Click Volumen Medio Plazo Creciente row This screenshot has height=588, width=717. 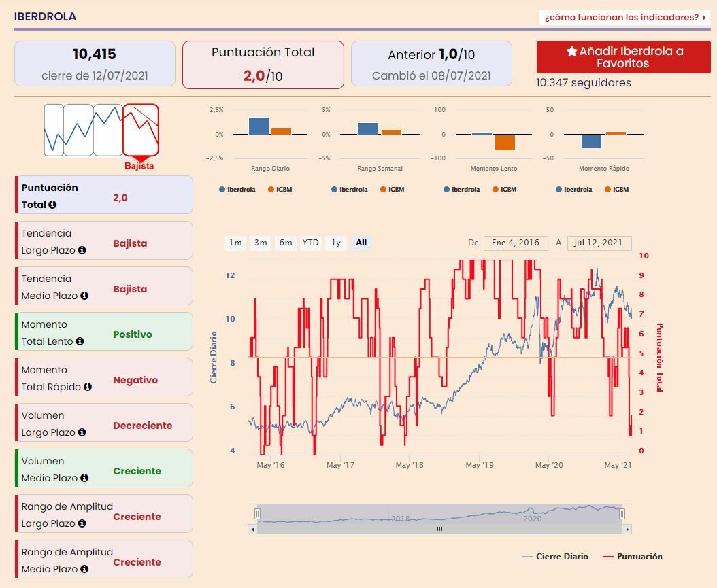tap(104, 468)
